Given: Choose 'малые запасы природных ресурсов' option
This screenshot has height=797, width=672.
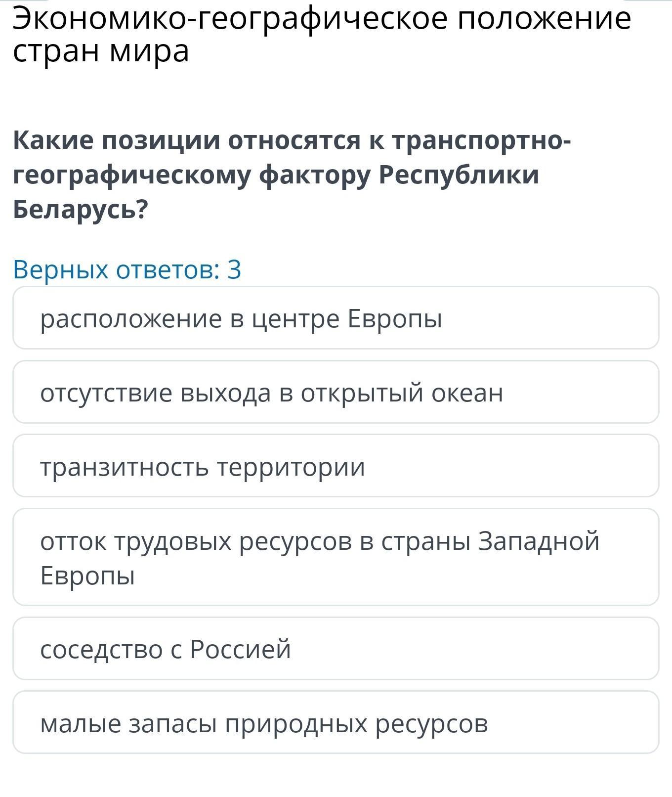Looking at the screenshot, I should click(336, 723).
